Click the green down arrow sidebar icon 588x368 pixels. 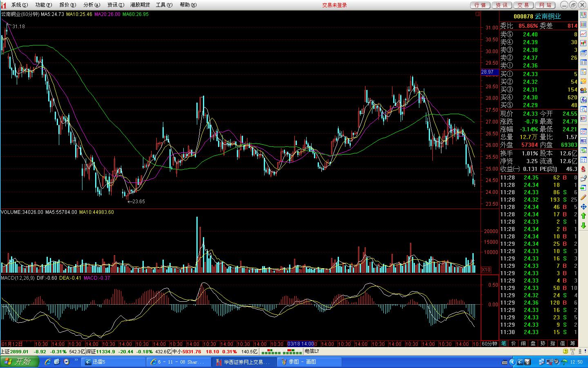pyautogui.click(x=583, y=225)
